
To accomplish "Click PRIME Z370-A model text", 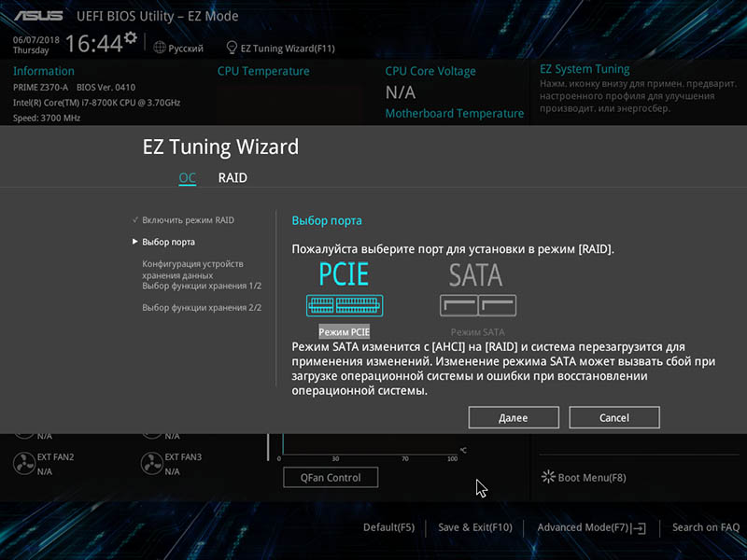I will (40, 87).
